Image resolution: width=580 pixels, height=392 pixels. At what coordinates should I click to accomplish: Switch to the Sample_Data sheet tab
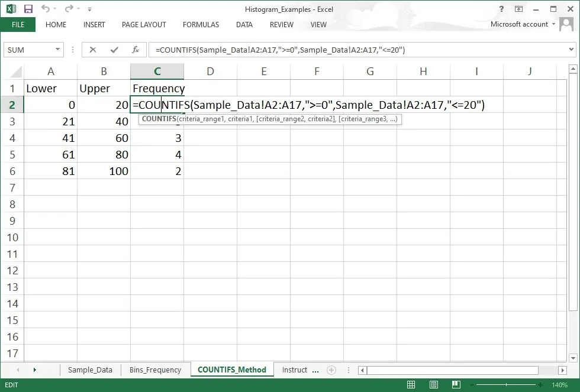pos(90,370)
